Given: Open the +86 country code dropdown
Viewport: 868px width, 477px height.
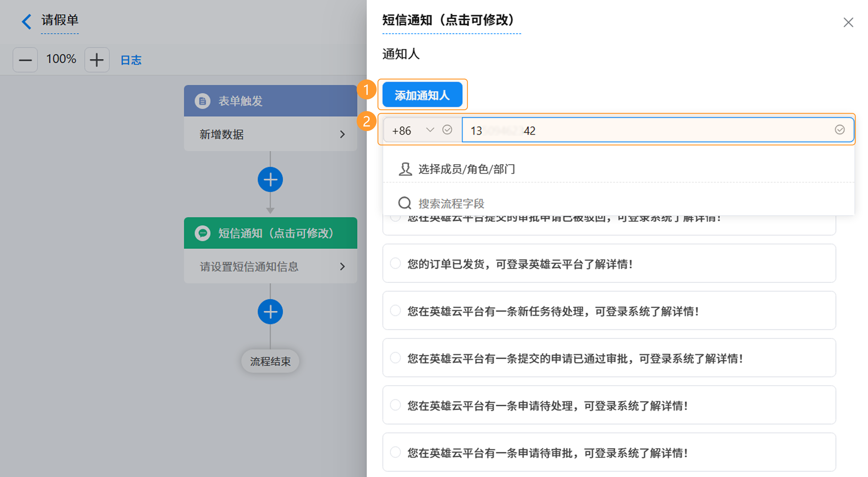Looking at the screenshot, I should (x=430, y=130).
